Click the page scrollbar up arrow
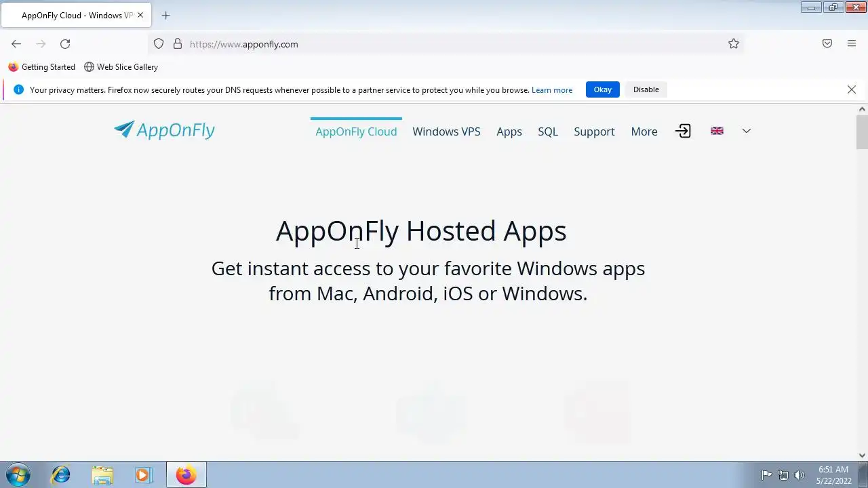868x488 pixels. [x=863, y=109]
